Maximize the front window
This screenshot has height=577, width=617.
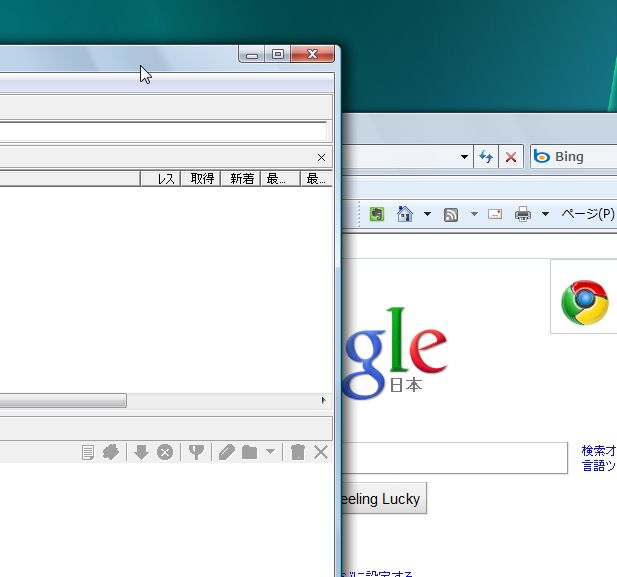click(x=278, y=54)
